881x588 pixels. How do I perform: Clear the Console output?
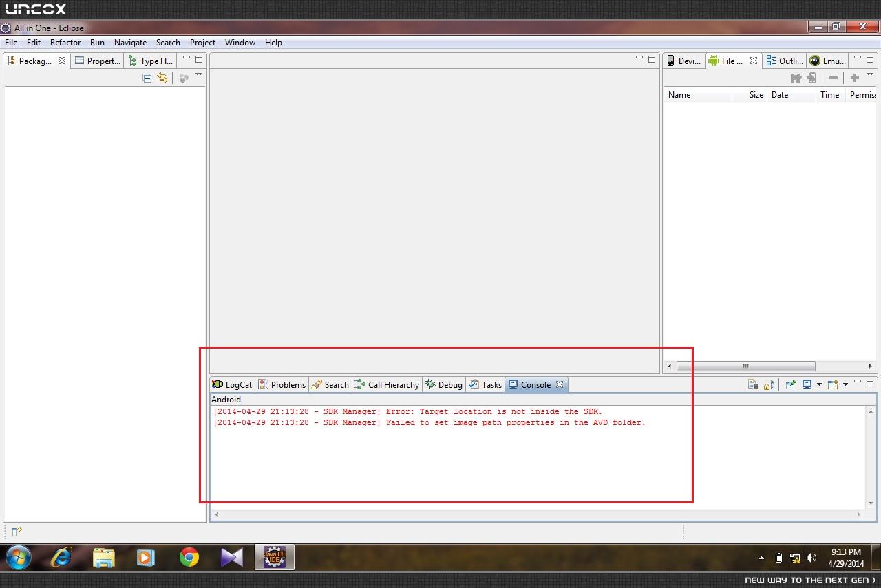tap(753, 384)
